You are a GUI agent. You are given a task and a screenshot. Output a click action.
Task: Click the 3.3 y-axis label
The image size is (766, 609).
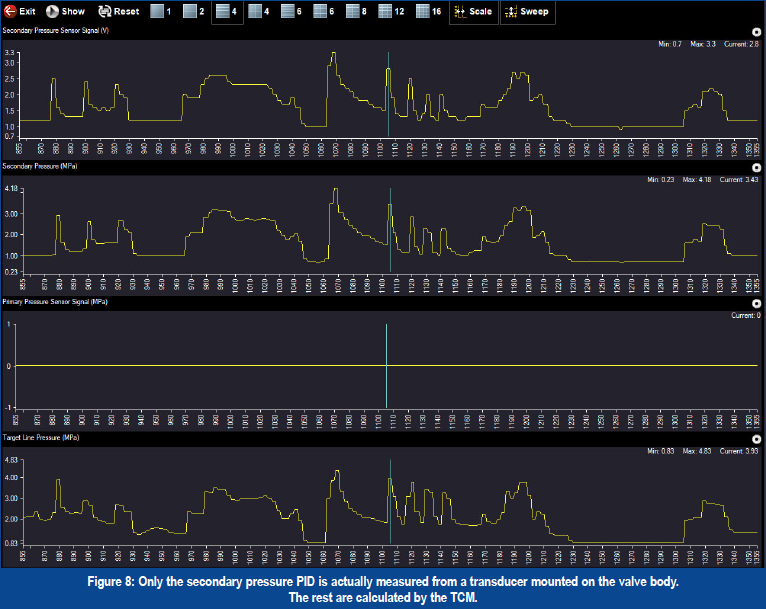click(9, 53)
